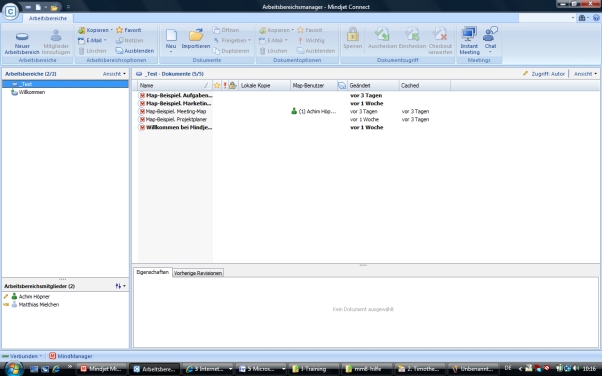Select the Arbeitsbereiche ribbon tab
Screen dimensions: 602x376
click(x=48, y=18)
